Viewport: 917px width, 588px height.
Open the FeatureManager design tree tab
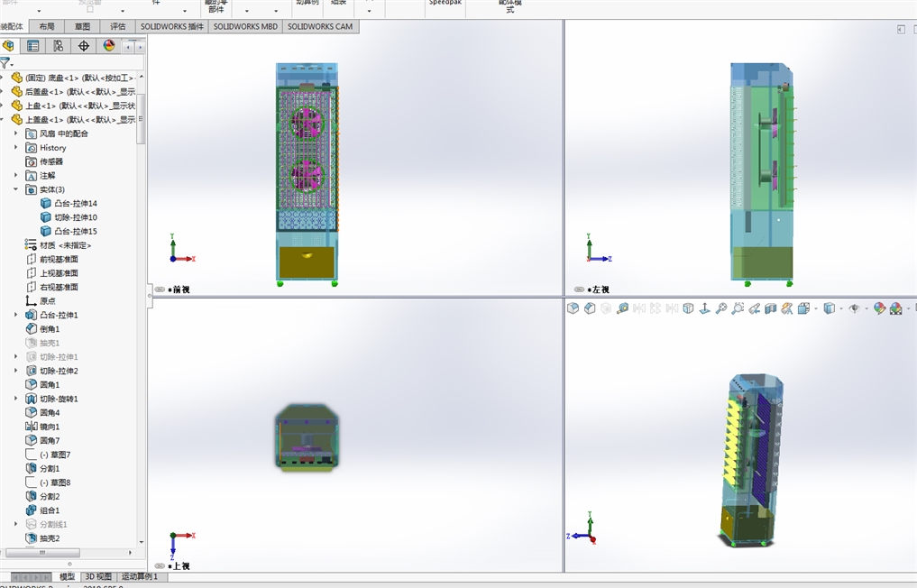[x=8, y=46]
